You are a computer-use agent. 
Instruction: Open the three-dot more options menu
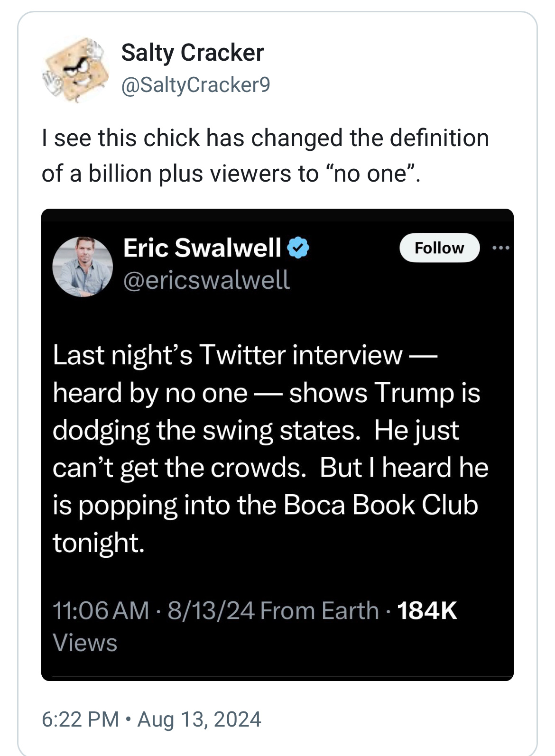point(500,248)
